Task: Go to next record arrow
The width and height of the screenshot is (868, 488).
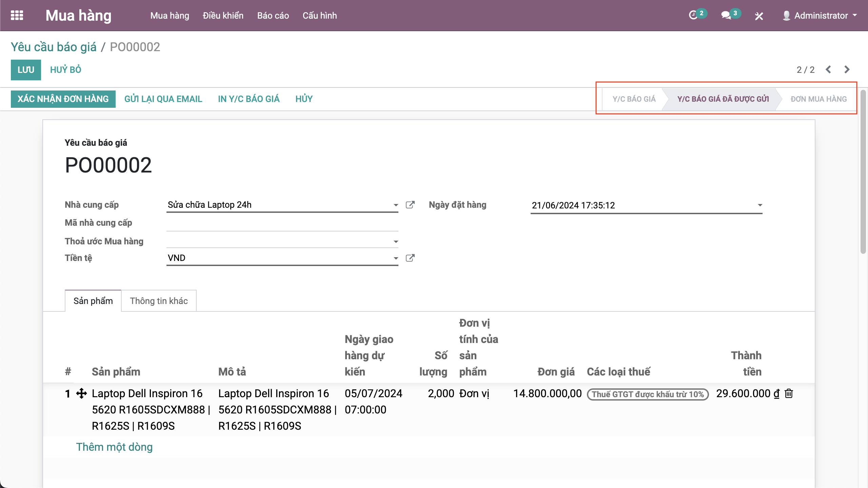Action: tap(847, 69)
